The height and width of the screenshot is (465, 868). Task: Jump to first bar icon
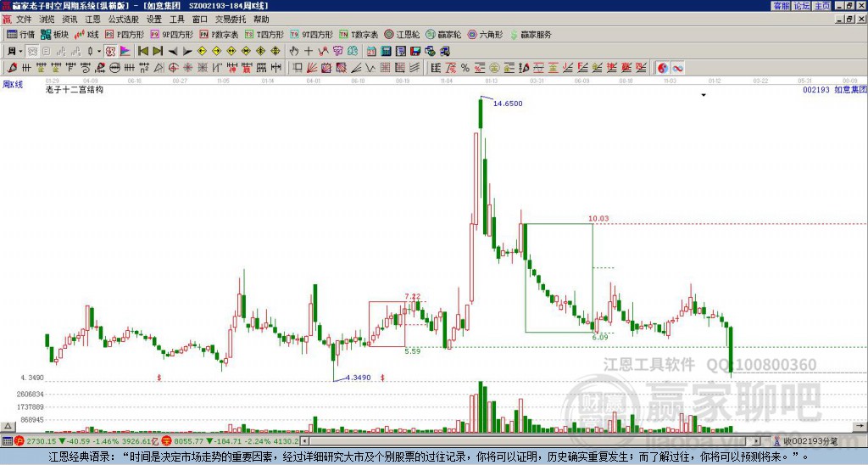pos(143,52)
